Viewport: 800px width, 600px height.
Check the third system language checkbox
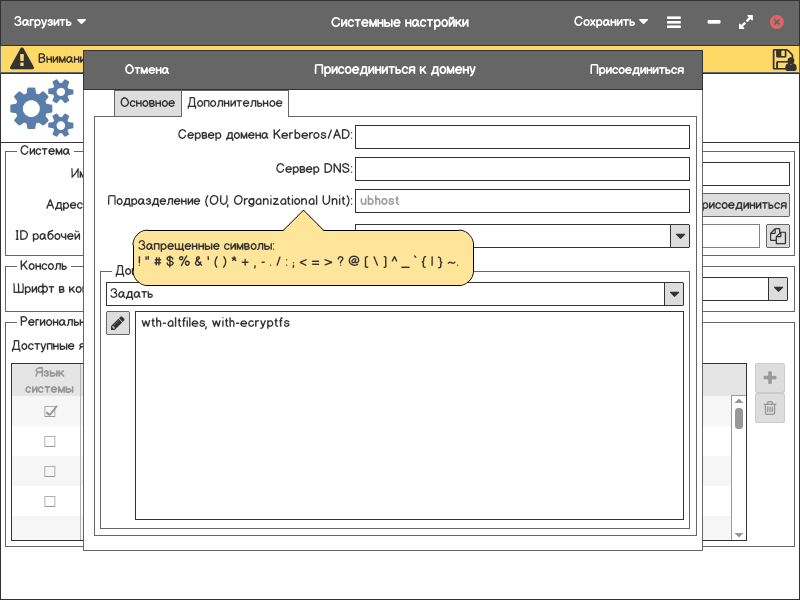50,471
